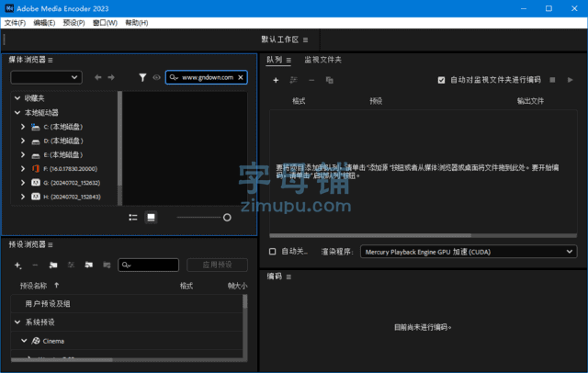Switch media browser to thumbnail view
Image resolution: width=588 pixels, height=373 pixels.
(151, 218)
